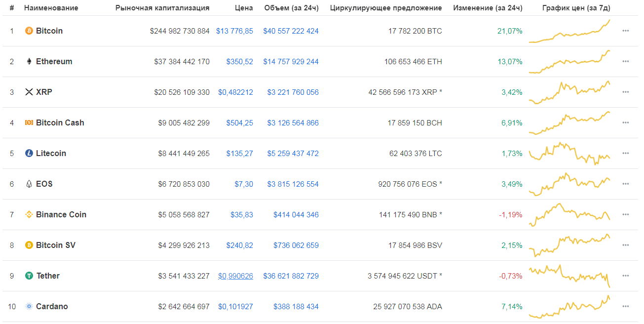Sort by the Цена column header
Screen dimensions: 644x324
click(x=244, y=8)
